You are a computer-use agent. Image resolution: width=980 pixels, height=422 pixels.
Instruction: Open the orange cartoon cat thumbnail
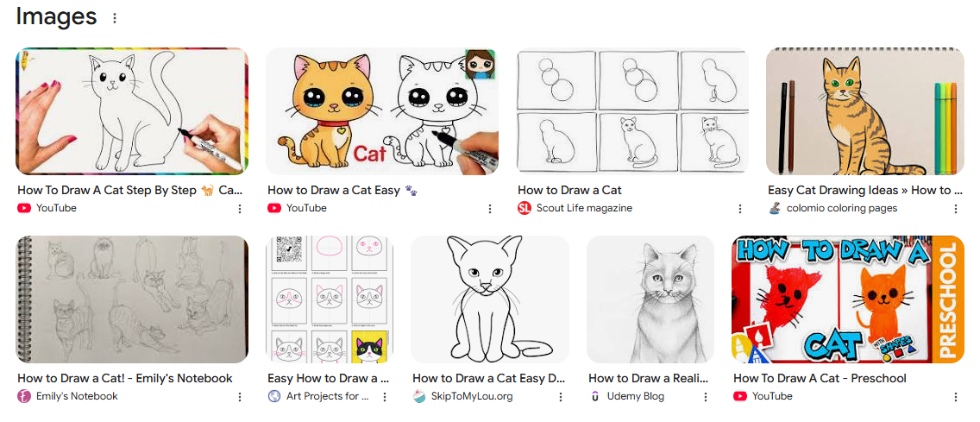(x=382, y=111)
